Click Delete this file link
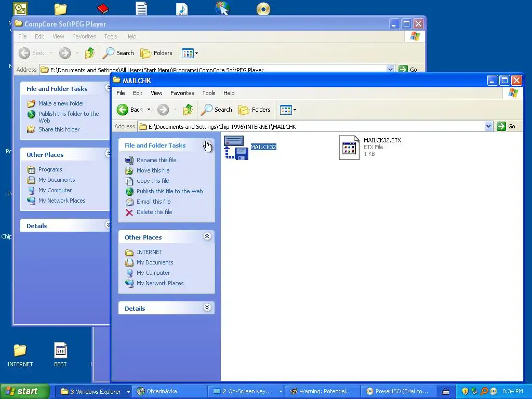Screen dimensions: 532x399 point(154,212)
